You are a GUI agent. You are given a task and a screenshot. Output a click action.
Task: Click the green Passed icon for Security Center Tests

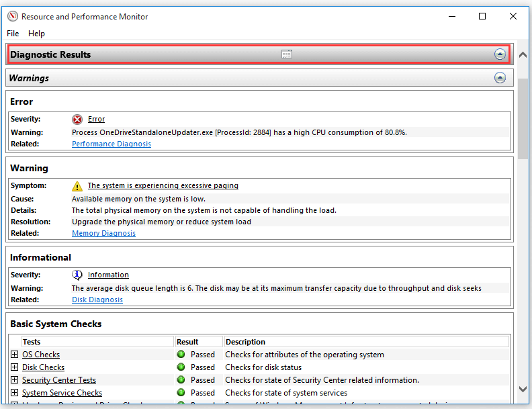click(x=181, y=380)
